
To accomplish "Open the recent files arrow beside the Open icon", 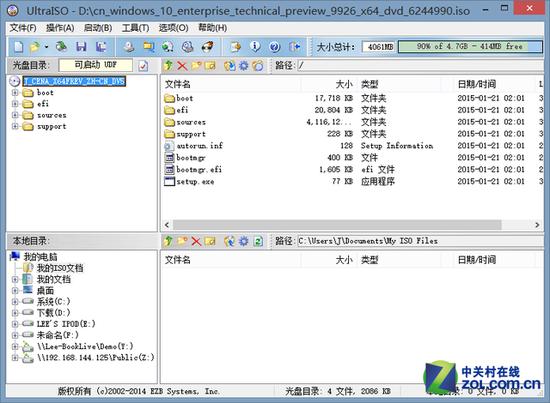I will (46, 47).
